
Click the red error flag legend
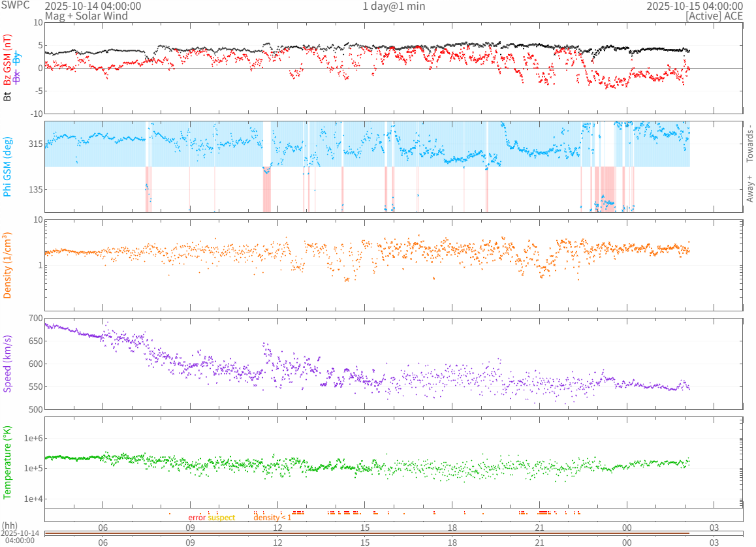point(197,518)
